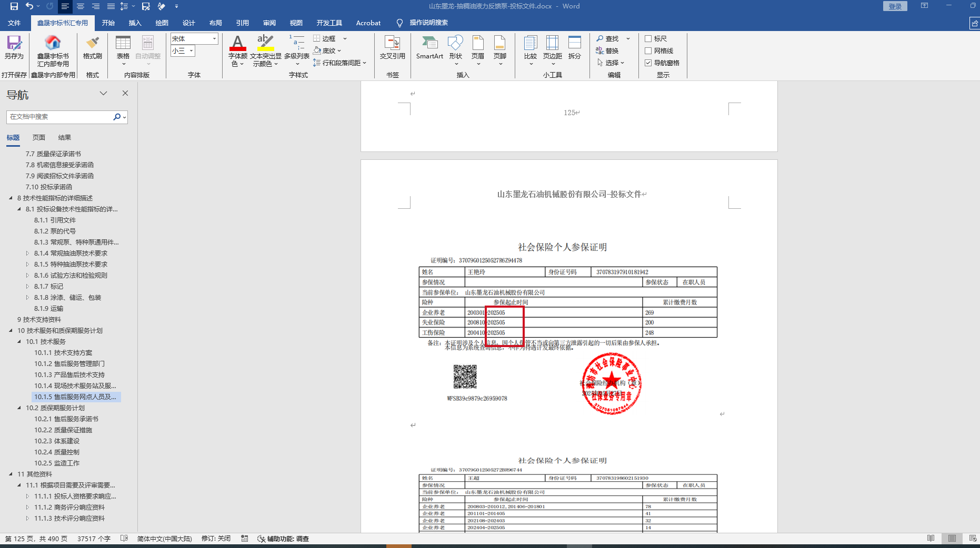This screenshot has height=548, width=980.
Task: Split the window with 拆分
Action: [x=575, y=47]
